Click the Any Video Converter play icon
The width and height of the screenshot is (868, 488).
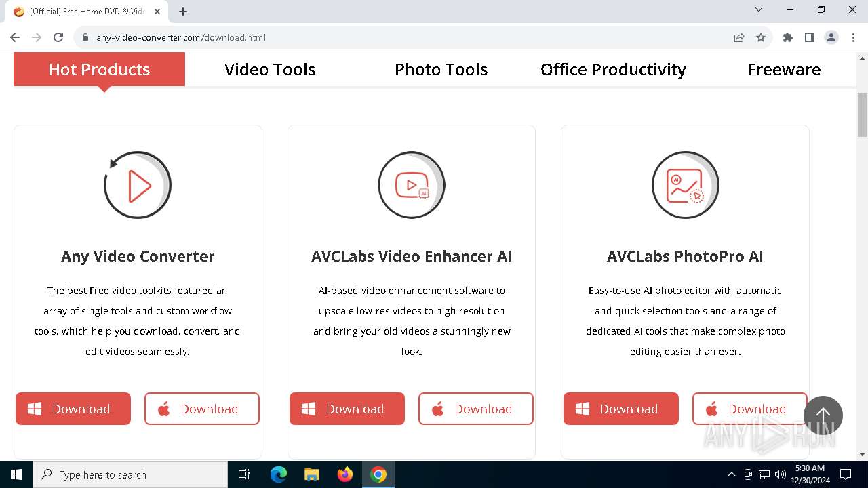(x=138, y=185)
